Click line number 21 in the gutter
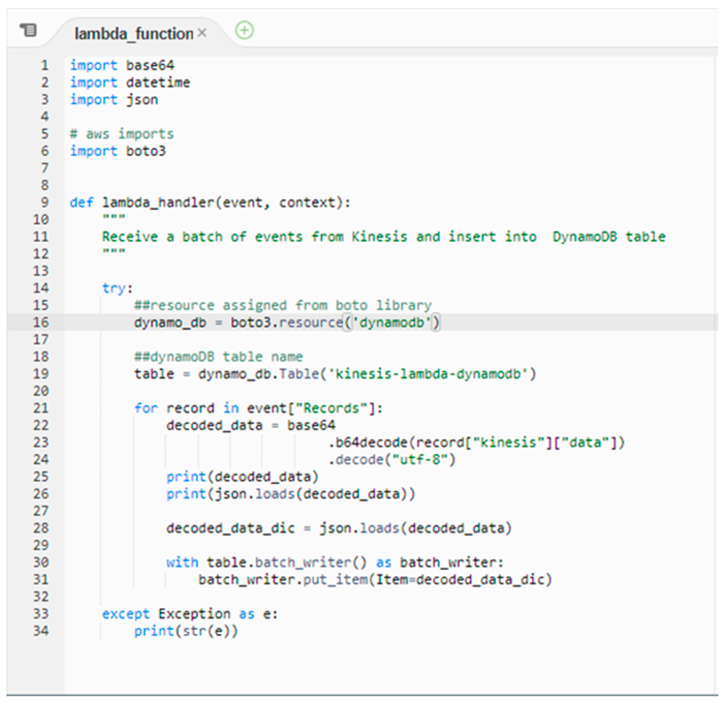The height and width of the screenshot is (705, 728). click(x=41, y=408)
